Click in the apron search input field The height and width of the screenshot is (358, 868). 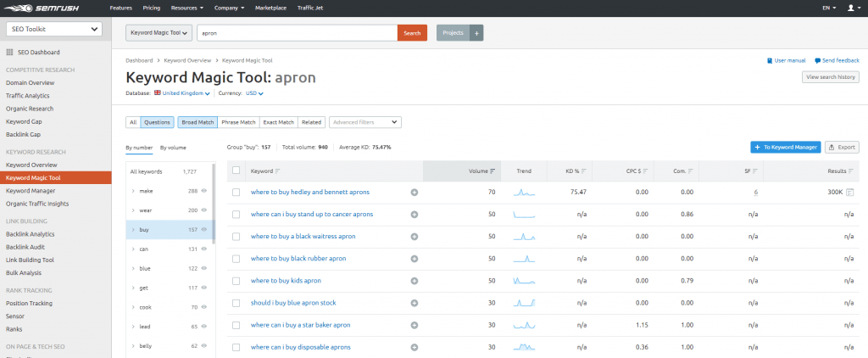(x=298, y=33)
